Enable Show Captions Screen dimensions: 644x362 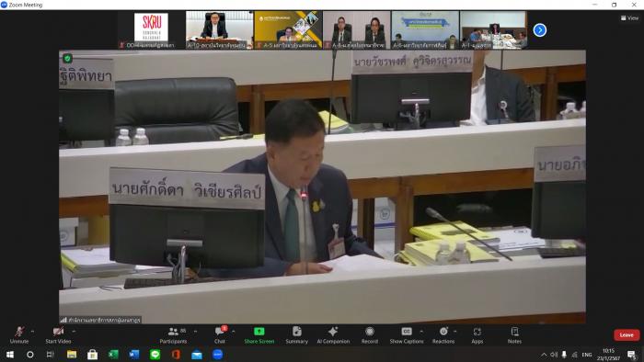407,335
